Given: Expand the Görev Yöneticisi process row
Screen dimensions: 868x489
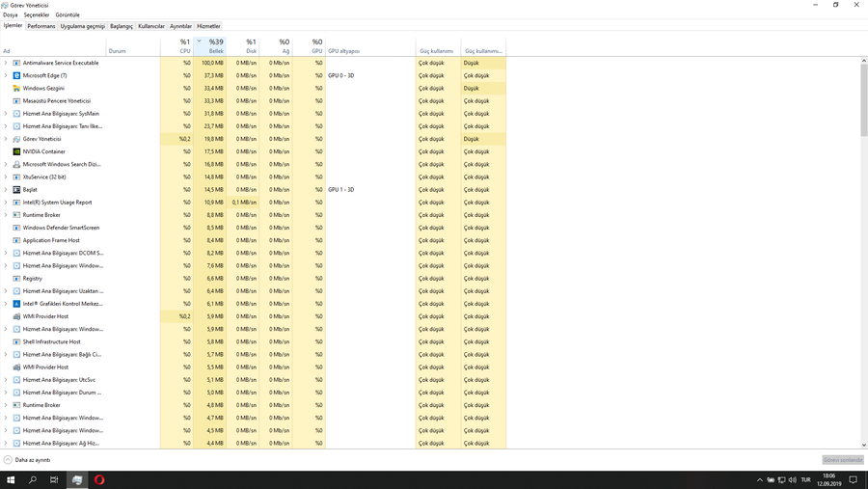Looking at the screenshot, I should (x=6, y=139).
